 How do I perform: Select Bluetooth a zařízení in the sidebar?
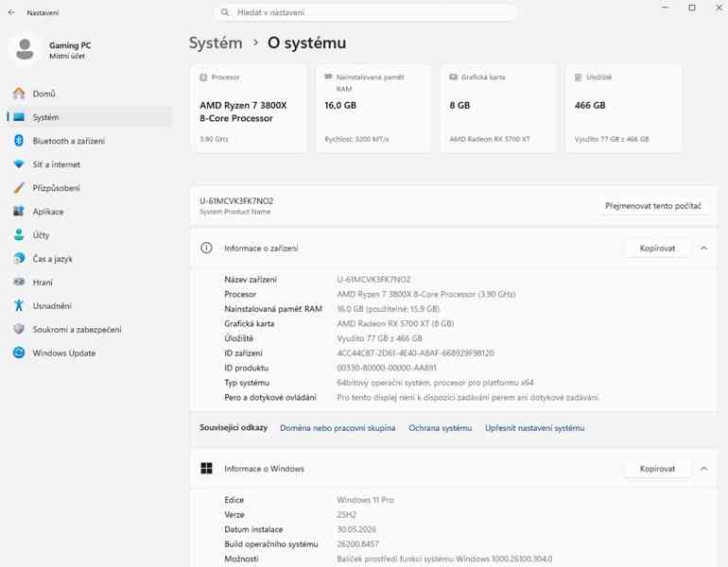(90, 141)
